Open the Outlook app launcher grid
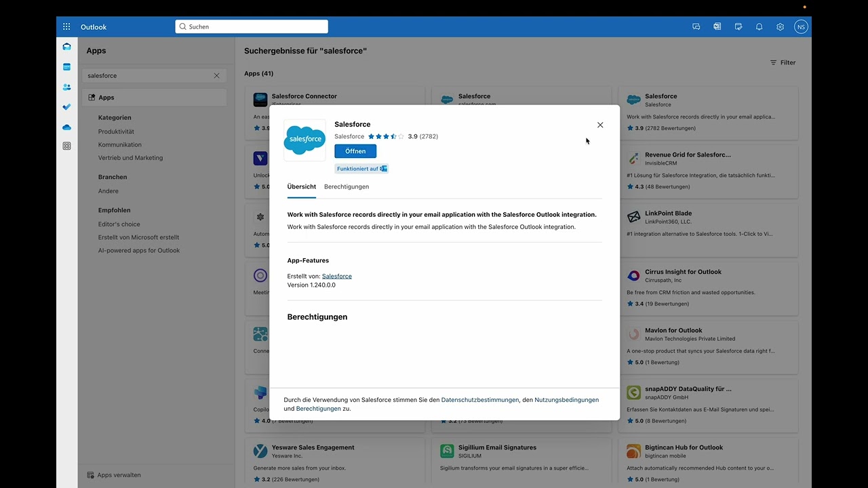Image resolution: width=868 pixels, height=488 pixels. click(x=66, y=26)
